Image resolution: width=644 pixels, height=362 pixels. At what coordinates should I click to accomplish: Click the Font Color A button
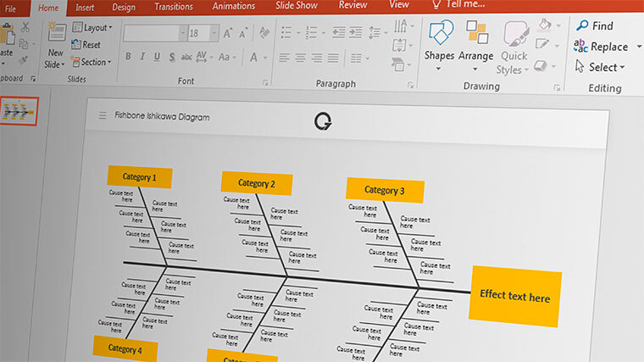(x=254, y=58)
